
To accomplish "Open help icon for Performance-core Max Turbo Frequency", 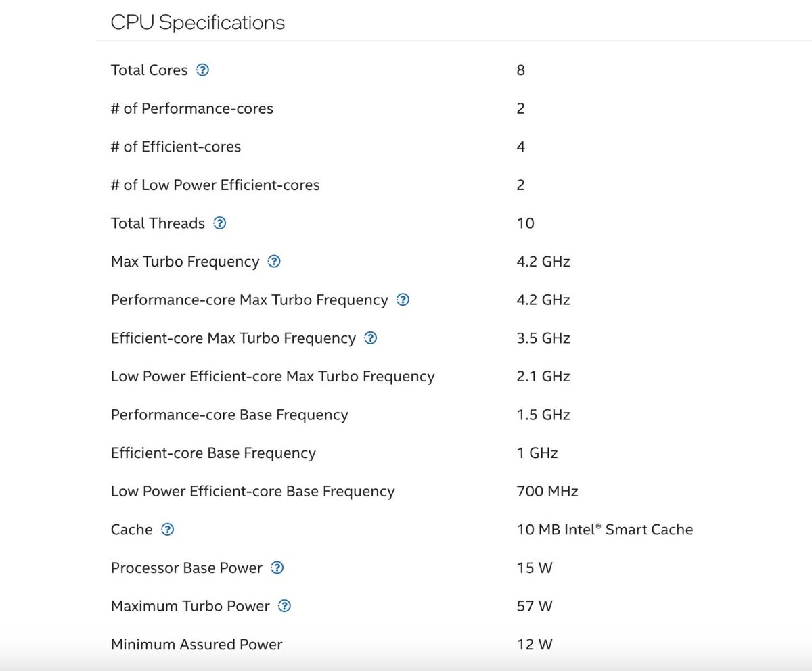I will pos(403,300).
